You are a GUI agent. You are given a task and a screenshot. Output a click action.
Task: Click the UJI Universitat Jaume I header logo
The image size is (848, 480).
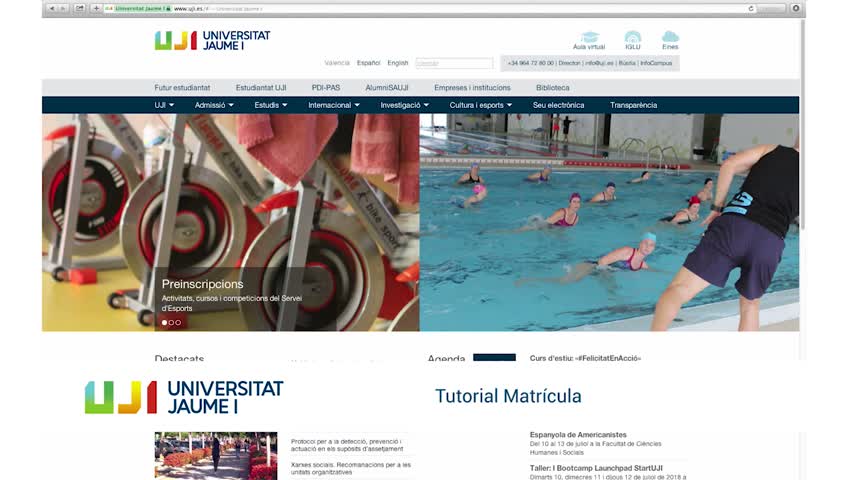pyautogui.click(x=212, y=41)
